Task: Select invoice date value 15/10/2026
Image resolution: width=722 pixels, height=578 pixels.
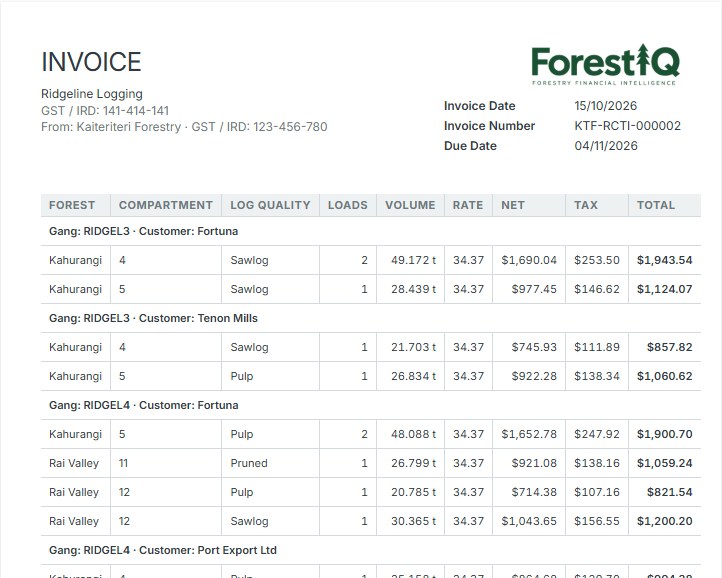Action: pos(606,105)
